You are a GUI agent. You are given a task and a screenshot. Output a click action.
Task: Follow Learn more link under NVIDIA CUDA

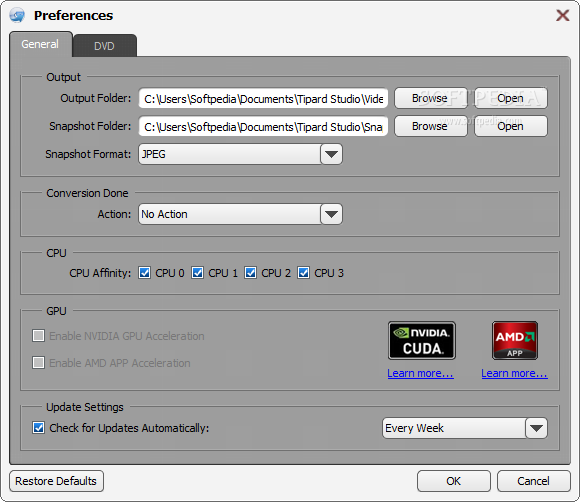[421, 373]
